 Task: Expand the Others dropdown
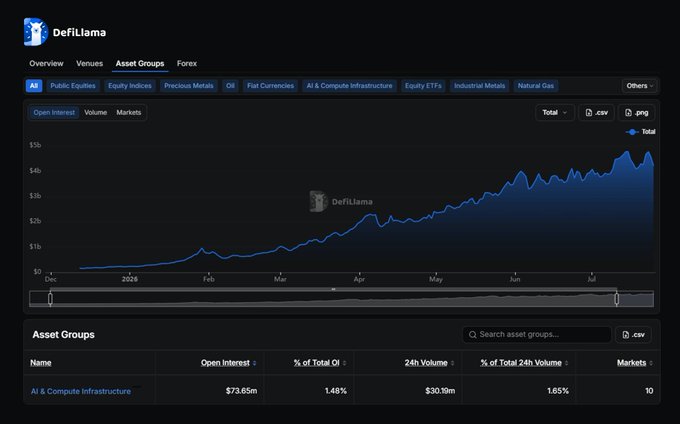pos(639,86)
